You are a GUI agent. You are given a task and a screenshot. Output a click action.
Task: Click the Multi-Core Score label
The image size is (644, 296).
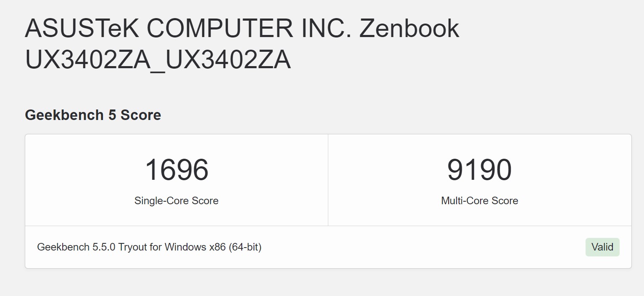click(x=479, y=200)
